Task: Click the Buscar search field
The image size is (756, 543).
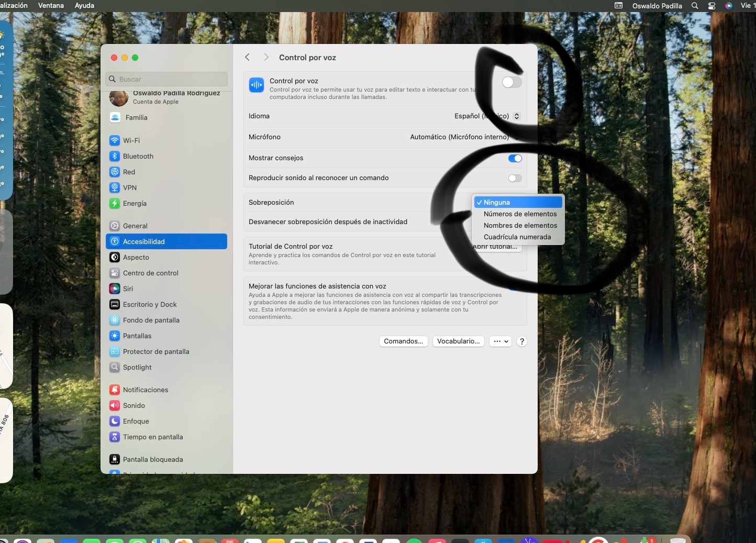Action: (x=166, y=79)
